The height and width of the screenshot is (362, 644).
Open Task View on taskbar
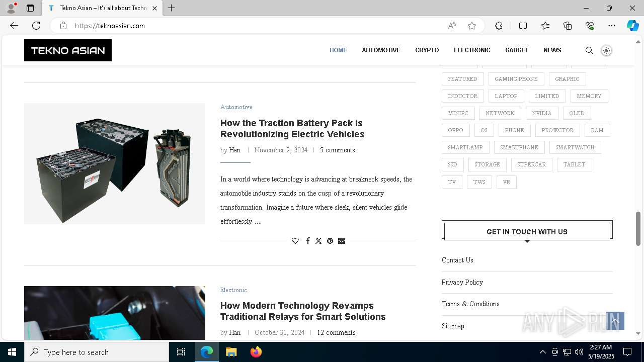181,352
